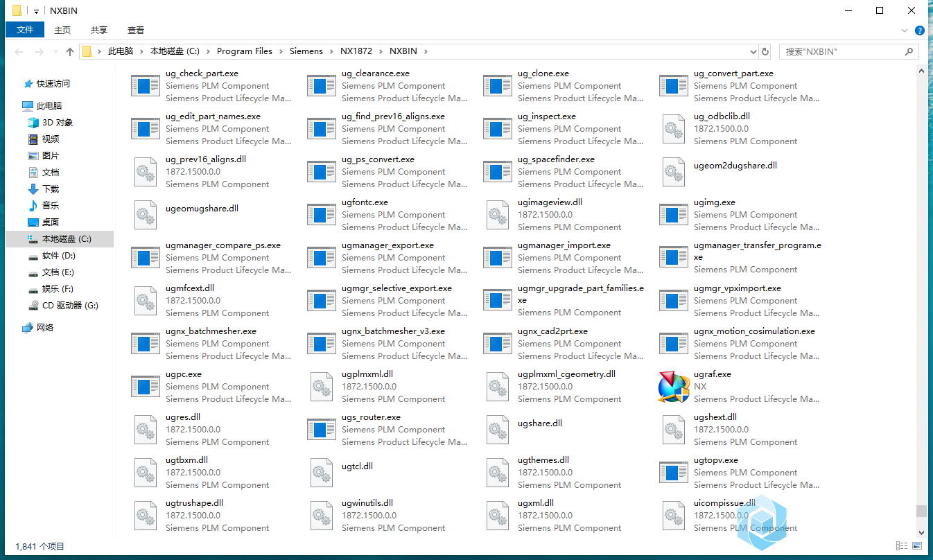Select ugmgr_vpximport.exe file name
This screenshot has width=933, height=560.
point(737,288)
